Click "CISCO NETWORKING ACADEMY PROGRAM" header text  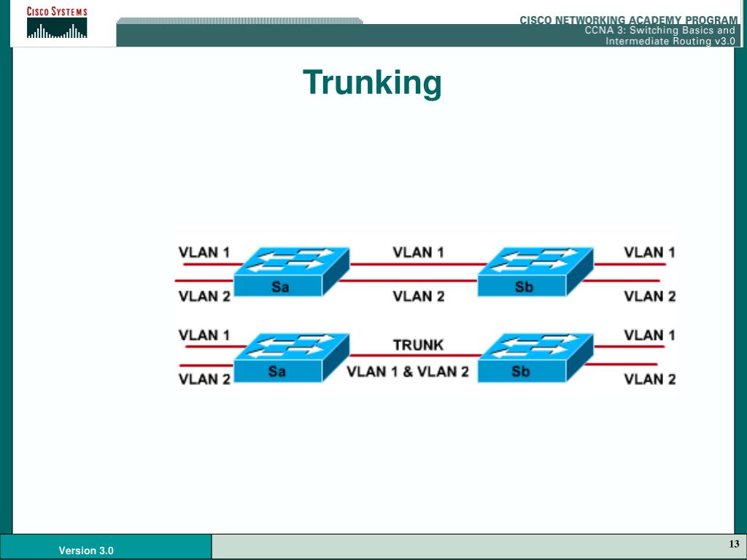628,20
